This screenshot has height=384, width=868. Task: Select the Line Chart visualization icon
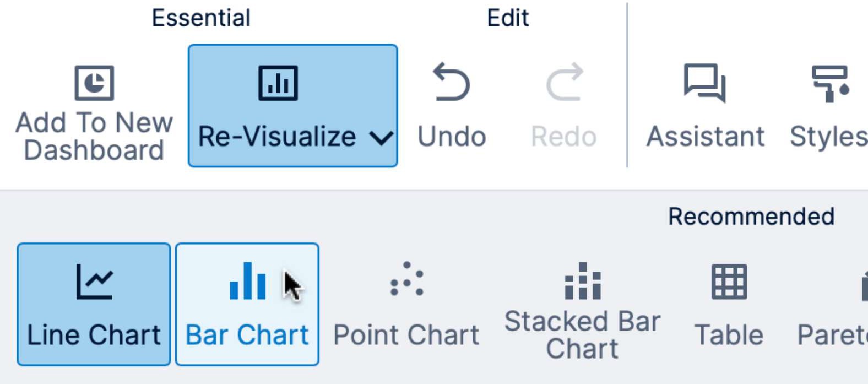94,281
